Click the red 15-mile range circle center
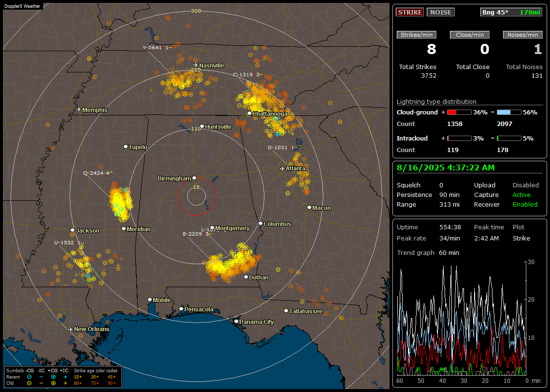The height and width of the screenshot is (392, 550). [196, 196]
